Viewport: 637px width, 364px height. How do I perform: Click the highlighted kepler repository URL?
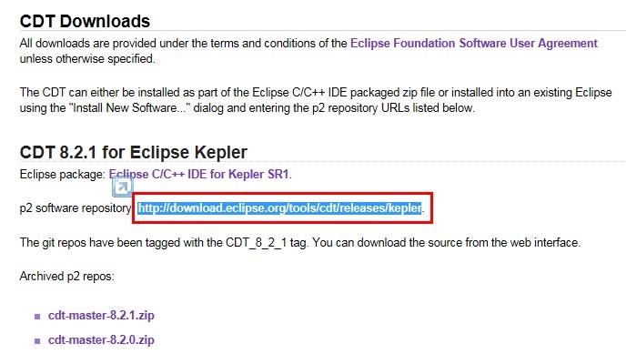click(x=279, y=208)
